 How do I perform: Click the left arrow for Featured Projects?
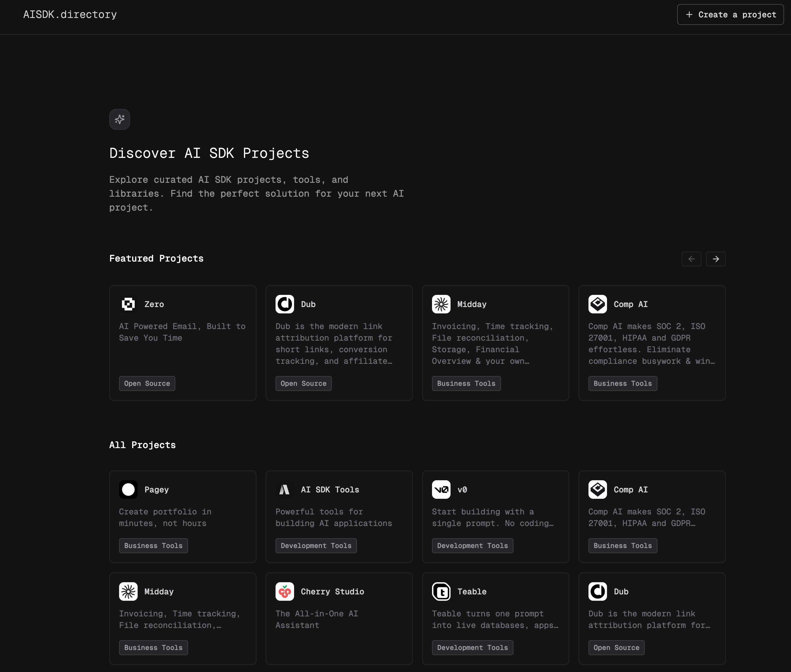point(692,259)
